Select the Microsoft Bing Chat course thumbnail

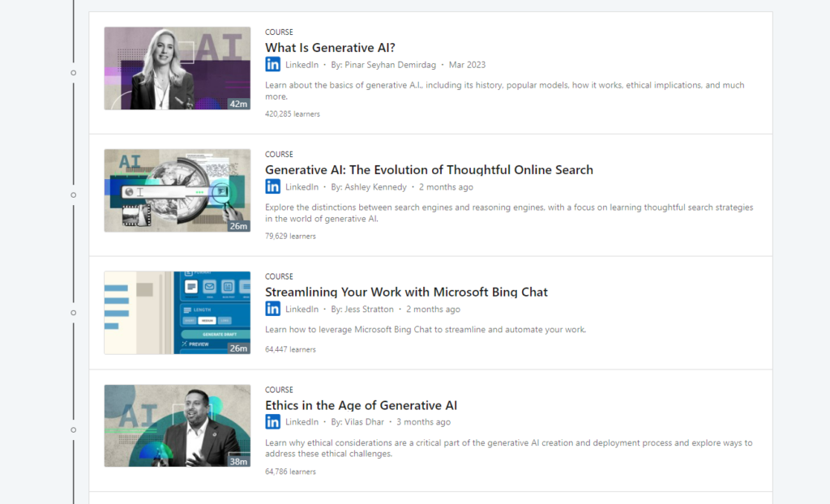(177, 313)
